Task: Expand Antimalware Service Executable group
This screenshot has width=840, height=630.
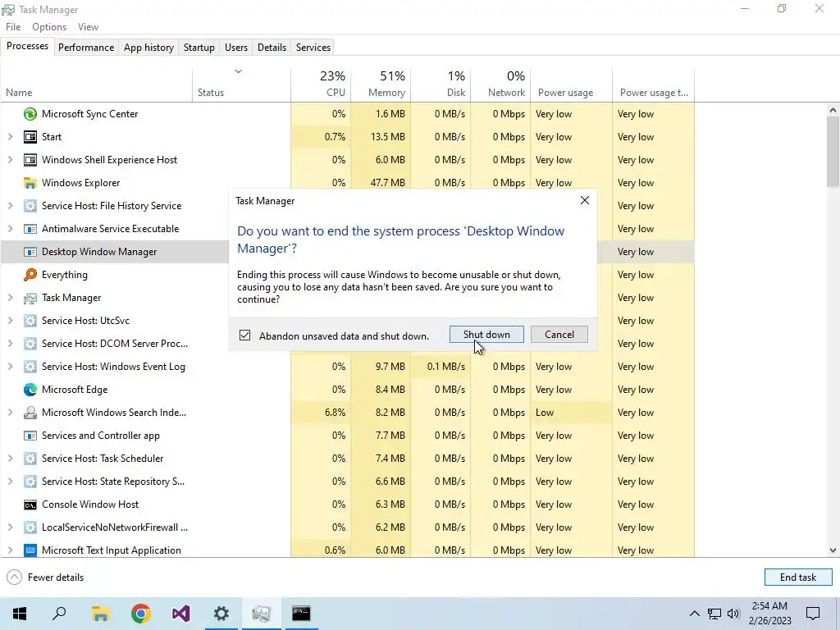Action: click(10, 229)
